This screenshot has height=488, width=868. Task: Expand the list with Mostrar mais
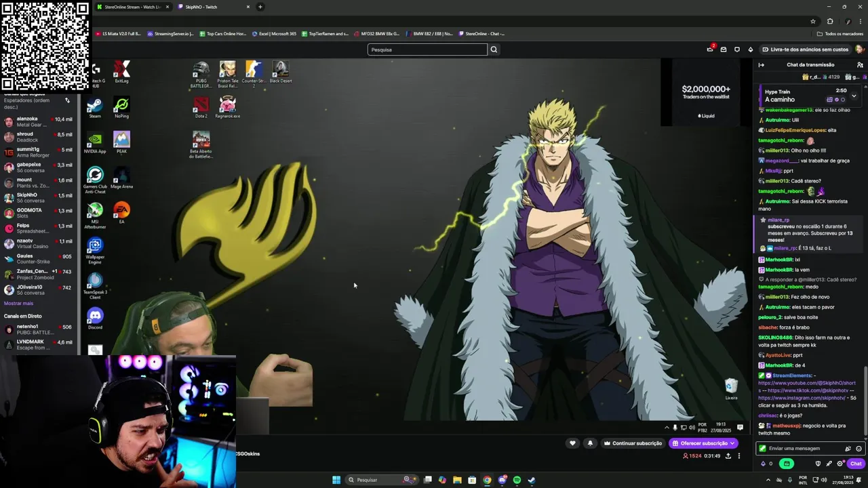tap(18, 303)
